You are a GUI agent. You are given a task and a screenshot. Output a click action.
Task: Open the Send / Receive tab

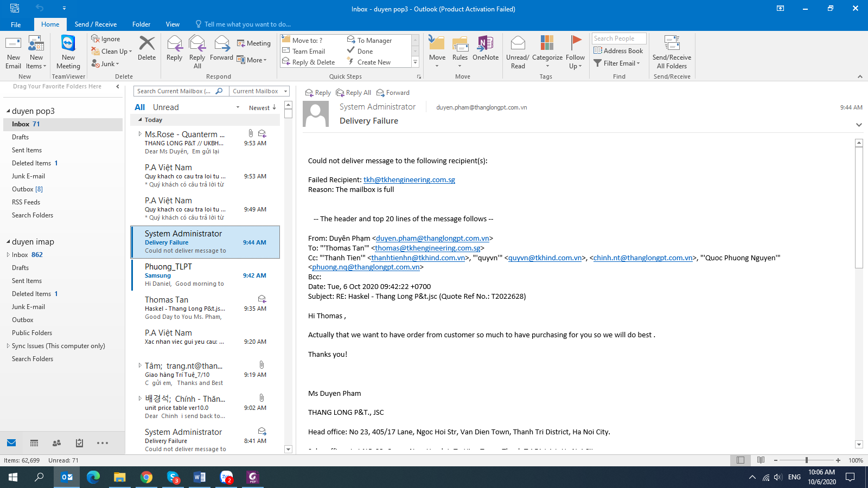pos(95,24)
